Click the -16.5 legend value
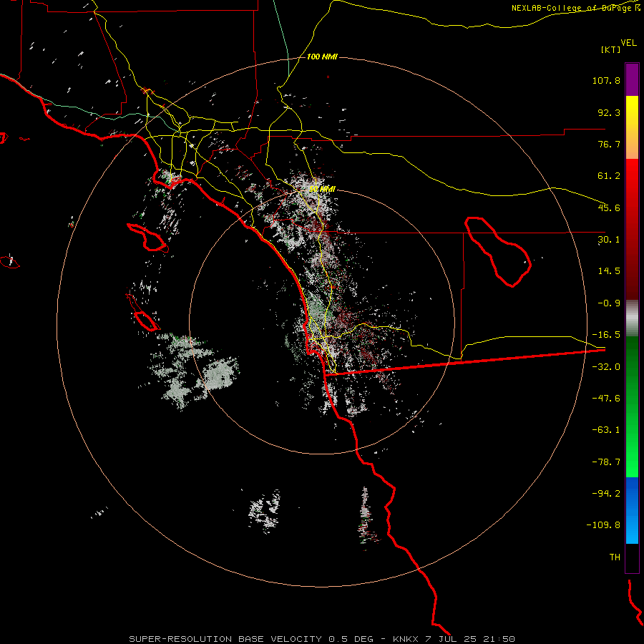The height and width of the screenshot is (644, 644). coord(606,335)
